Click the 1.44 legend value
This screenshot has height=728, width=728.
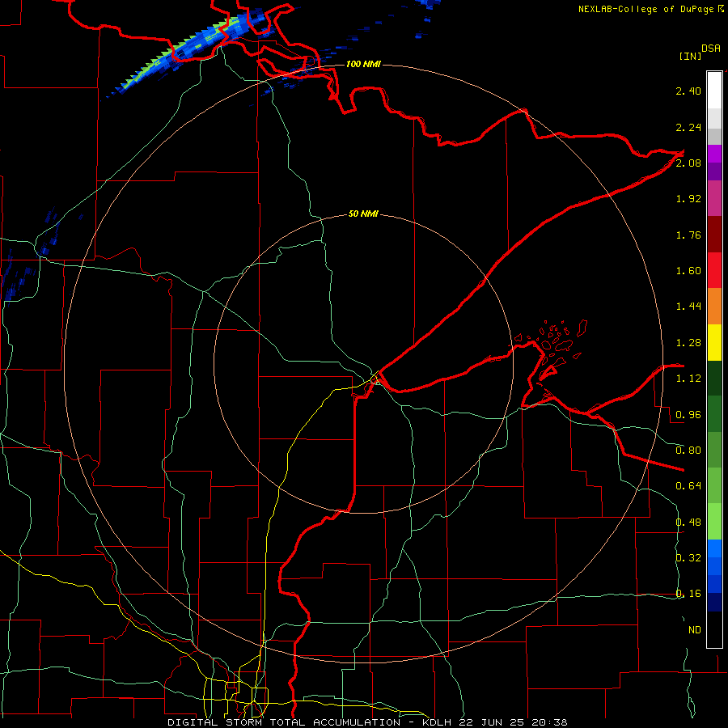688,307
